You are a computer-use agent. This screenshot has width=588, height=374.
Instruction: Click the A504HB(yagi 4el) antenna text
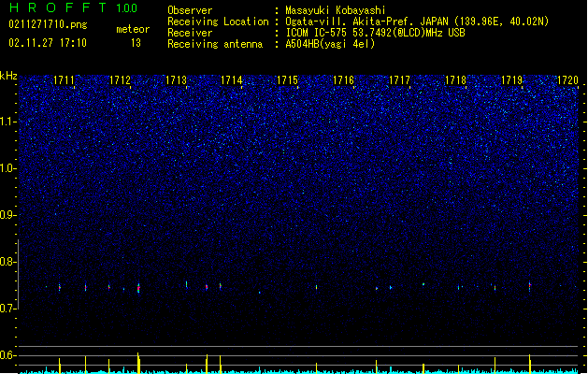(330, 44)
